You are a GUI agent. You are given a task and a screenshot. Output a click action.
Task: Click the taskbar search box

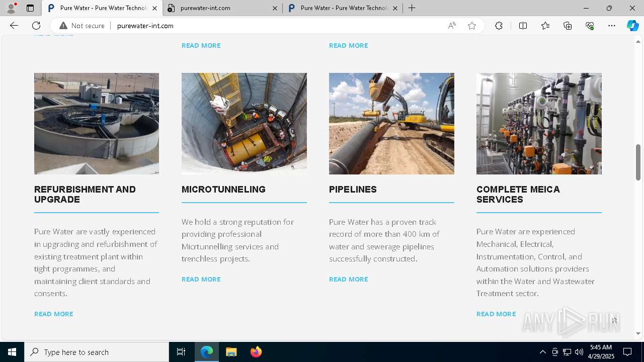pyautogui.click(x=97, y=352)
